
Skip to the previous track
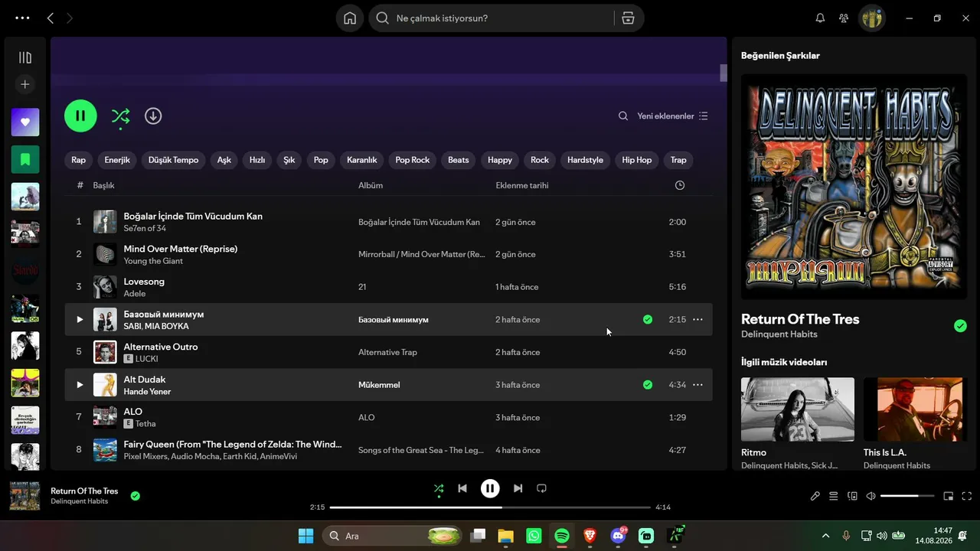[462, 488]
